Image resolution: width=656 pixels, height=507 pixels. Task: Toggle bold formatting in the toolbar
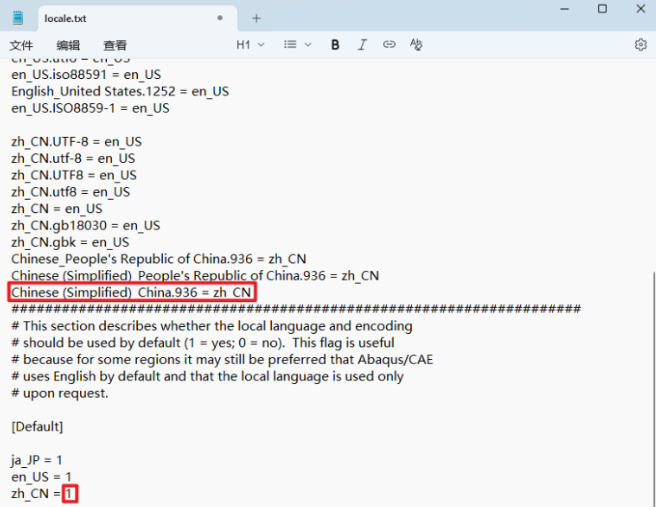point(335,45)
